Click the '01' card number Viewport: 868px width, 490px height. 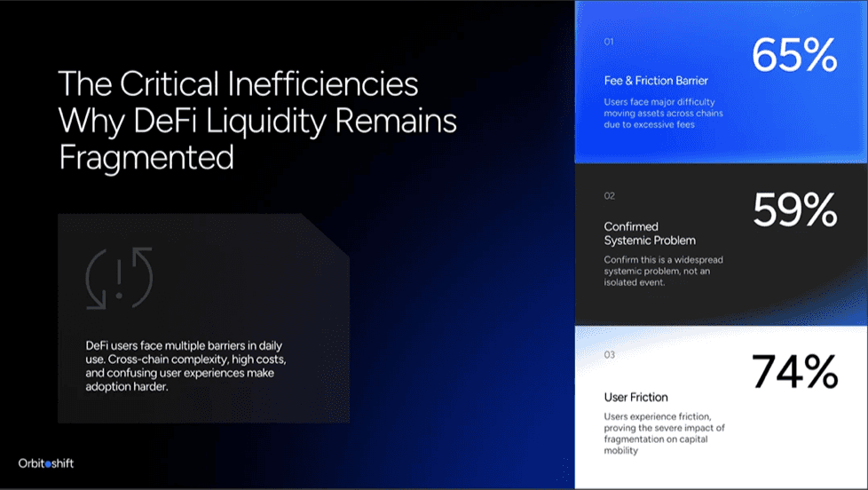[609, 42]
